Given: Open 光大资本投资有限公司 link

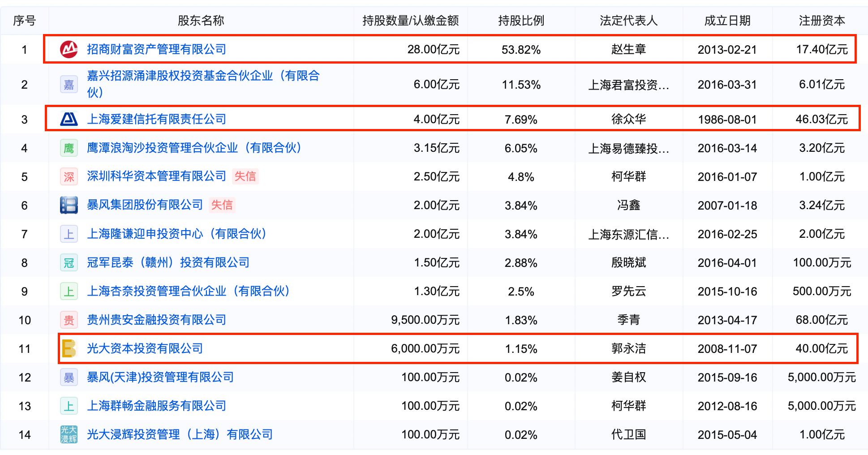Looking at the screenshot, I should coord(145,348).
